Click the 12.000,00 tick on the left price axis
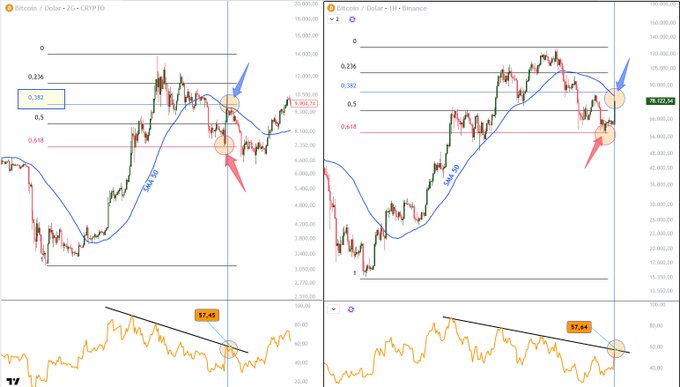This screenshot has height=387, width=680. coord(306,76)
